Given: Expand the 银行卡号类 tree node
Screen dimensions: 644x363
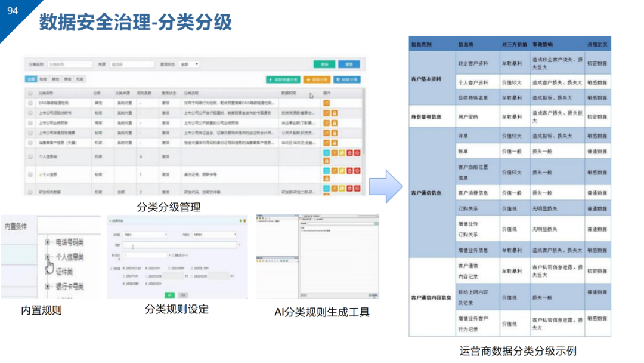Looking at the screenshot, I should pos(48,287).
